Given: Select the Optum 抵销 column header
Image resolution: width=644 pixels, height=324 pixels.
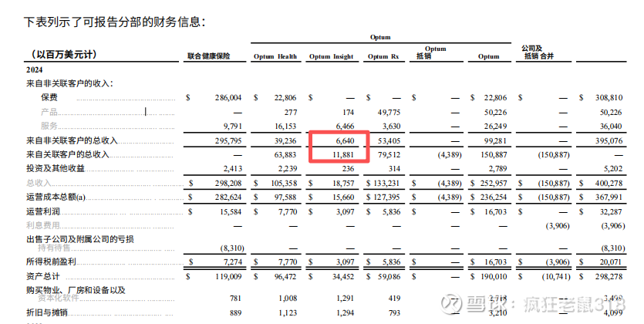Looking at the screenshot, I should pyautogui.click(x=431, y=52).
